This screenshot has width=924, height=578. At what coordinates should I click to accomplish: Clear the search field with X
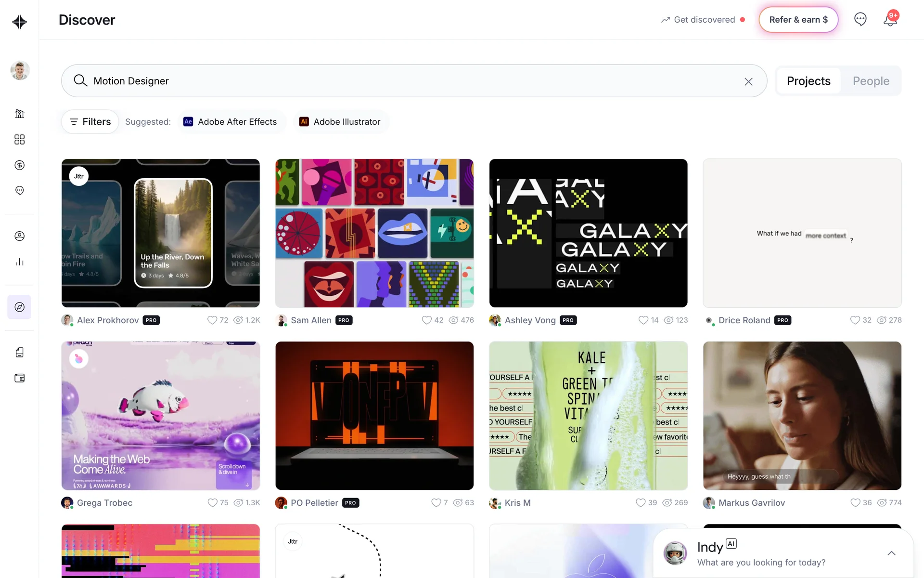pos(748,81)
